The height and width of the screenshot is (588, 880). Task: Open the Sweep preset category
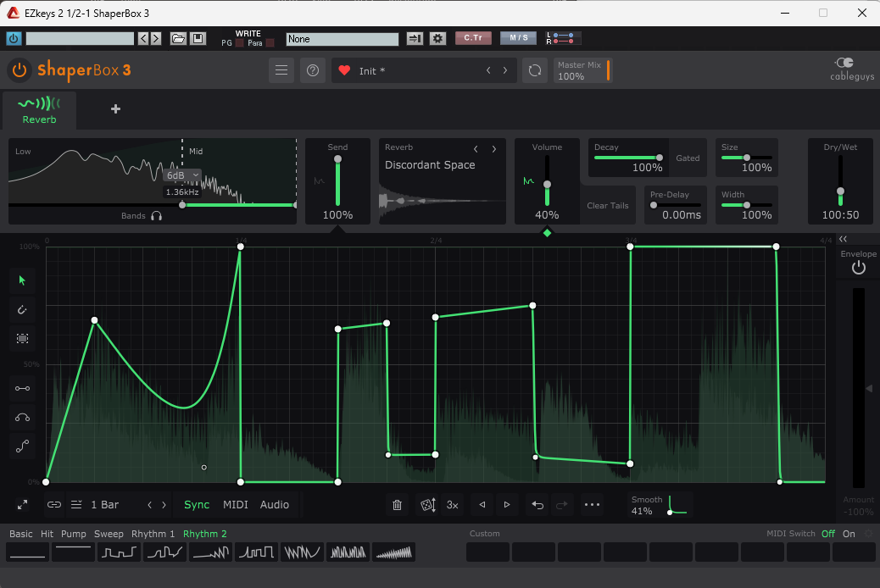tap(109, 534)
